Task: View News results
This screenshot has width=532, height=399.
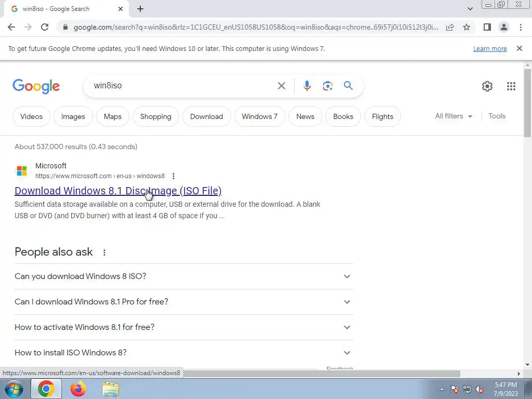Action: pos(305,116)
